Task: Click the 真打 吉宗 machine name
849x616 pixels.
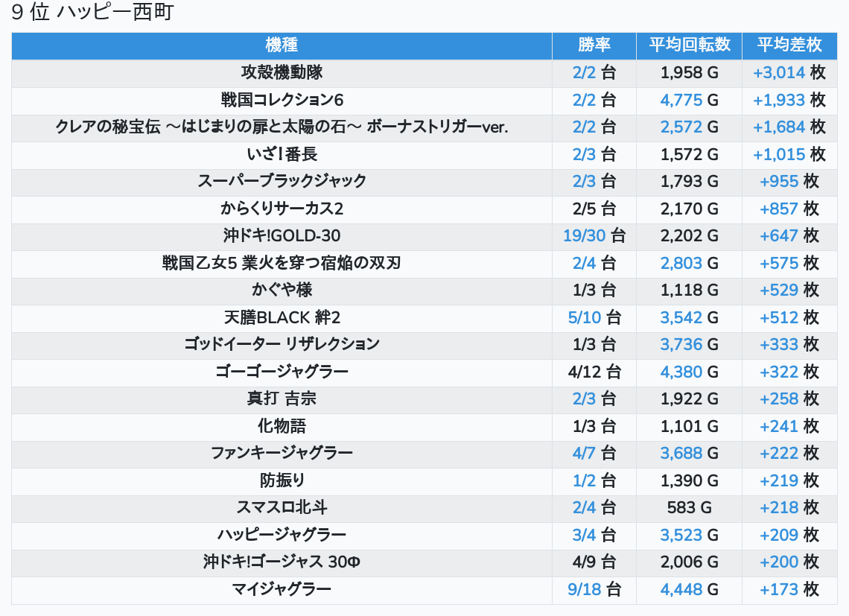Action: [282, 399]
